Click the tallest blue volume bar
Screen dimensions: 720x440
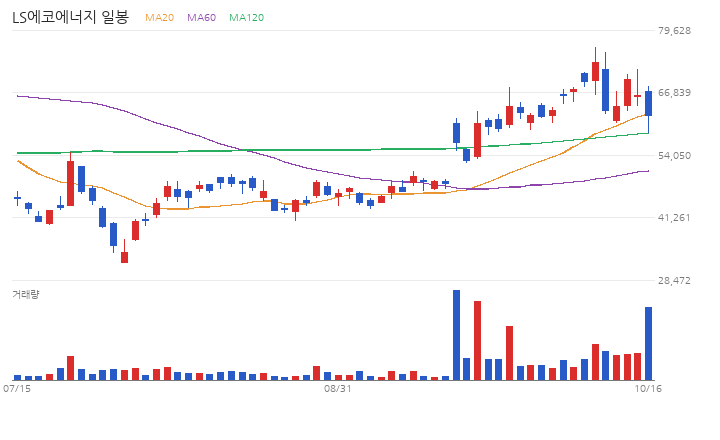click(456, 335)
